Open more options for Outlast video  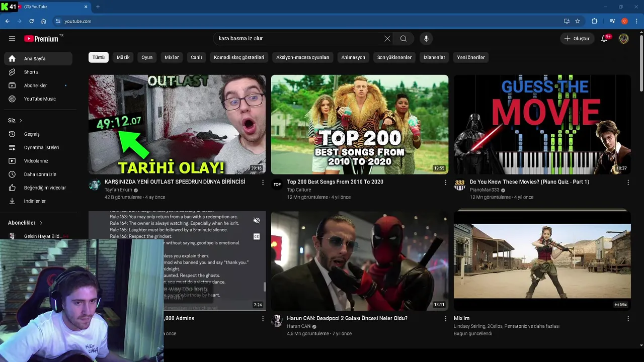263,183
